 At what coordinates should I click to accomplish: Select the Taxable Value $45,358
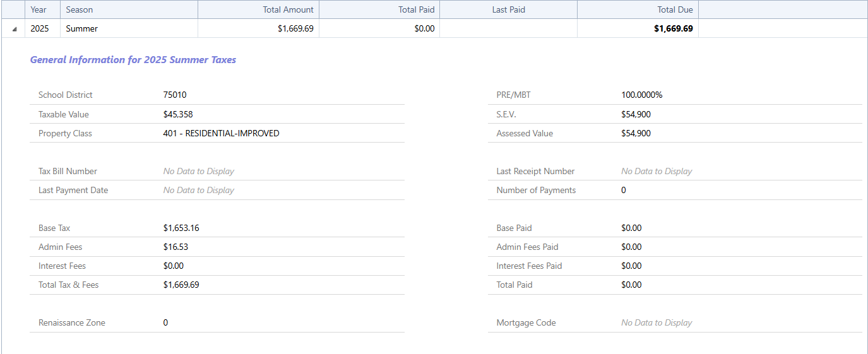click(179, 114)
